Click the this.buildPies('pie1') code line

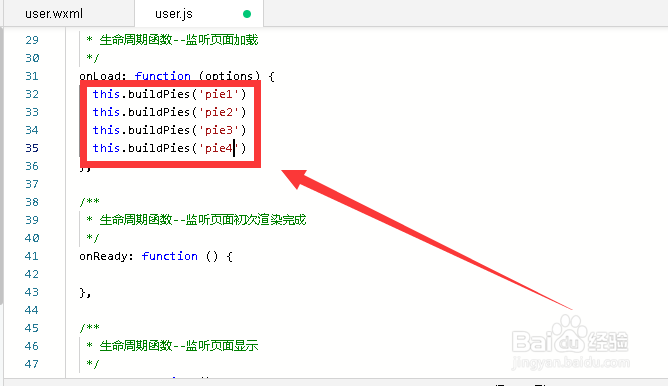(170, 94)
